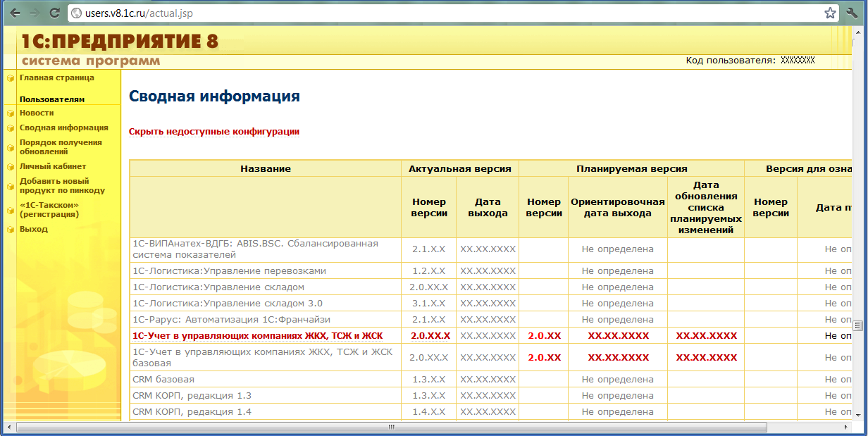
Task: Click the globe site icon in the address bar
Action: click(x=77, y=13)
